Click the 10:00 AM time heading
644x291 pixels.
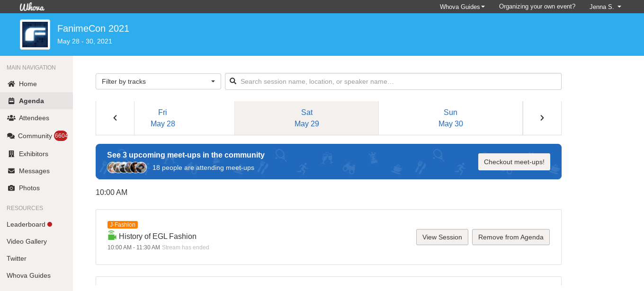pos(112,193)
